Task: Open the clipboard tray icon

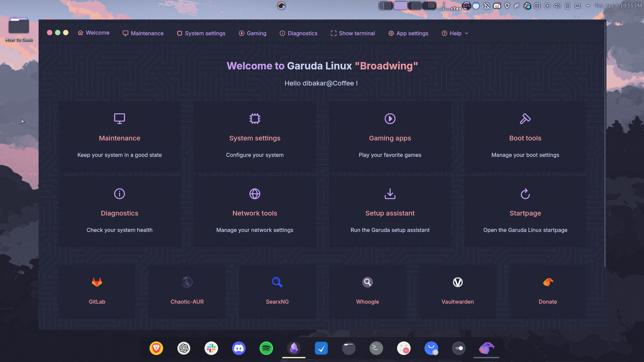Action: [537, 6]
